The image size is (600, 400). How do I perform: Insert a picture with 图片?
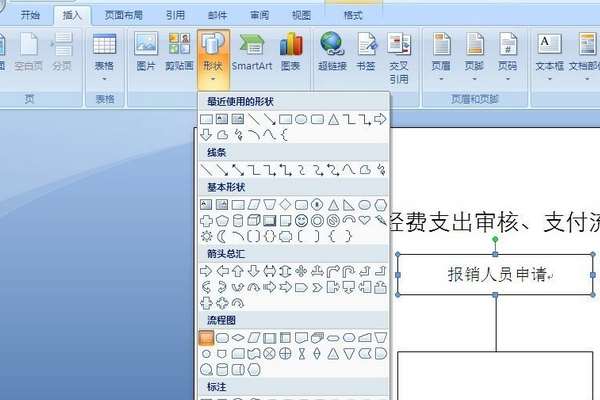tap(146, 52)
